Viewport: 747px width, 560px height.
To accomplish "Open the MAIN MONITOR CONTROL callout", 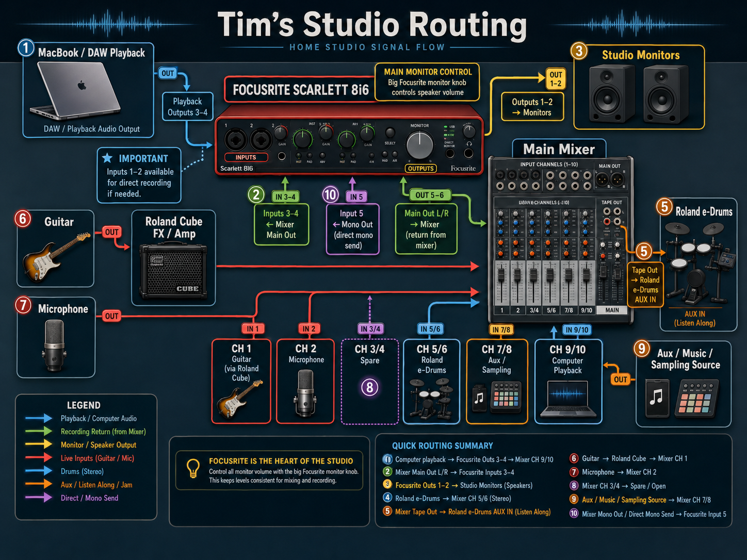I will 427,82.
